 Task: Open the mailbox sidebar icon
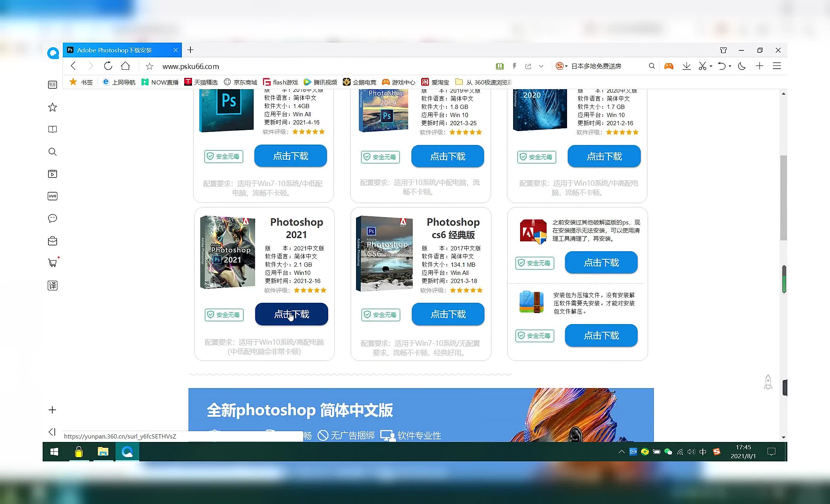[x=52, y=241]
